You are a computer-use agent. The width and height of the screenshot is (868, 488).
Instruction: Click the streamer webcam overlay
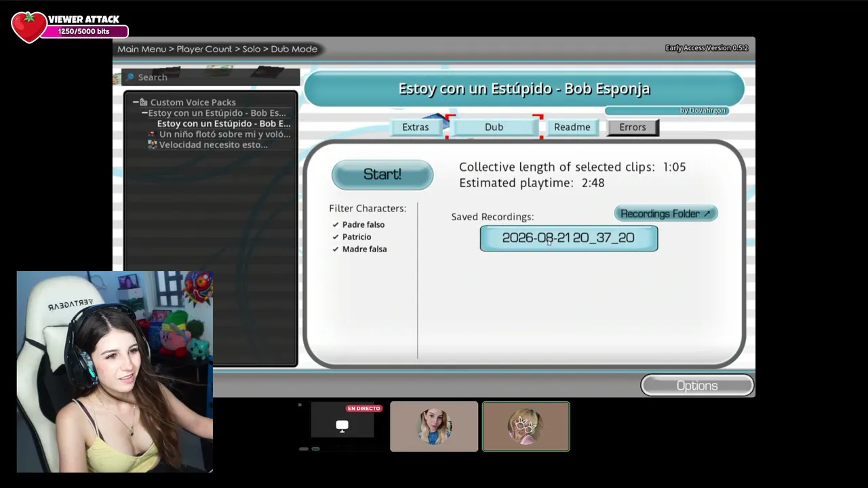[x=115, y=371]
